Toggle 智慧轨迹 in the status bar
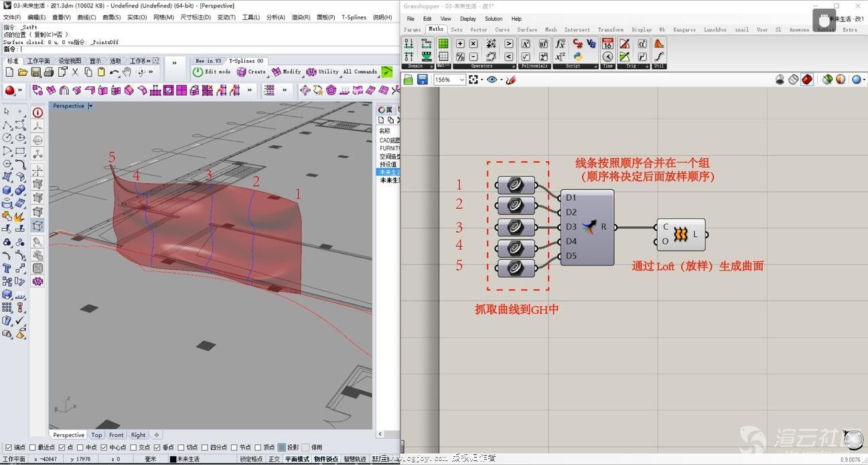 pyautogui.click(x=354, y=459)
